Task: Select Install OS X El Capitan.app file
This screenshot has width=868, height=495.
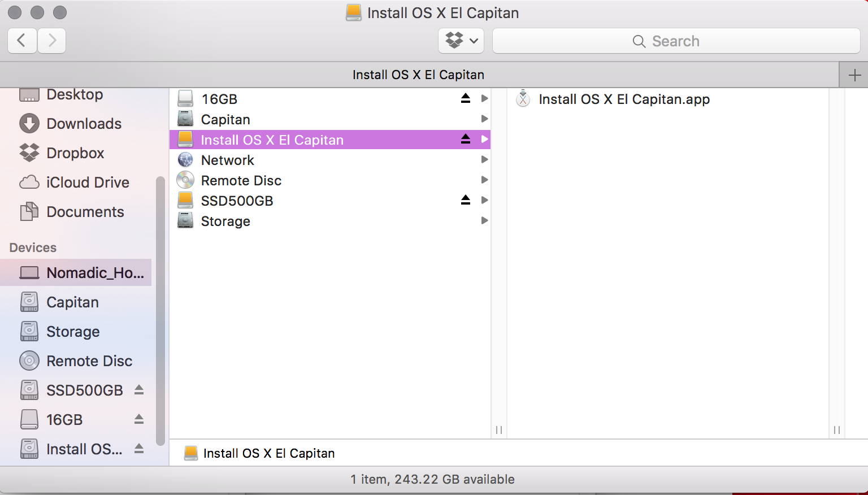Action: coord(624,99)
